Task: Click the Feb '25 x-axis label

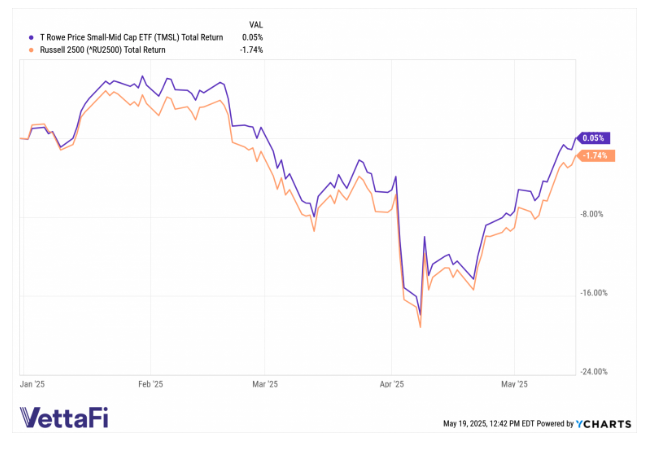Action: pos(150,383)
